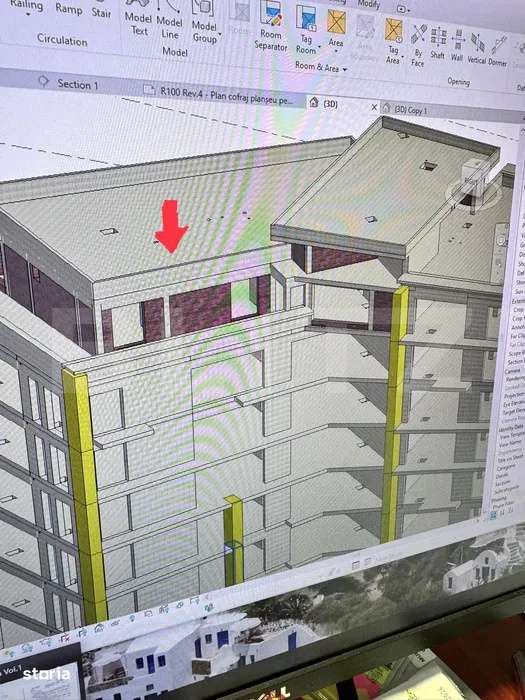Select the Stair tool
The image size is (525, 700).
tap(101, 12)
